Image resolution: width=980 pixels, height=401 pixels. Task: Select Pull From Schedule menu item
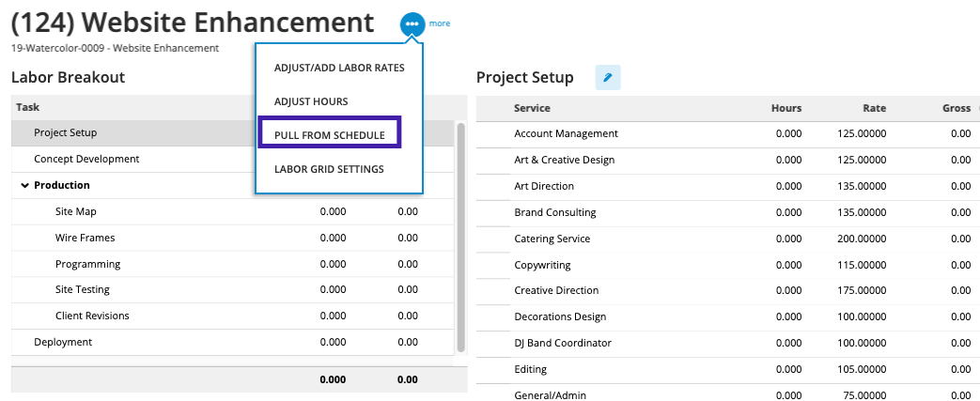click(x=330, y=135)
